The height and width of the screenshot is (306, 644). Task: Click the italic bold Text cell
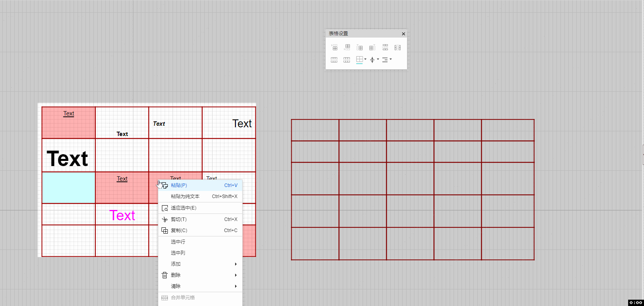pos(159,124)
